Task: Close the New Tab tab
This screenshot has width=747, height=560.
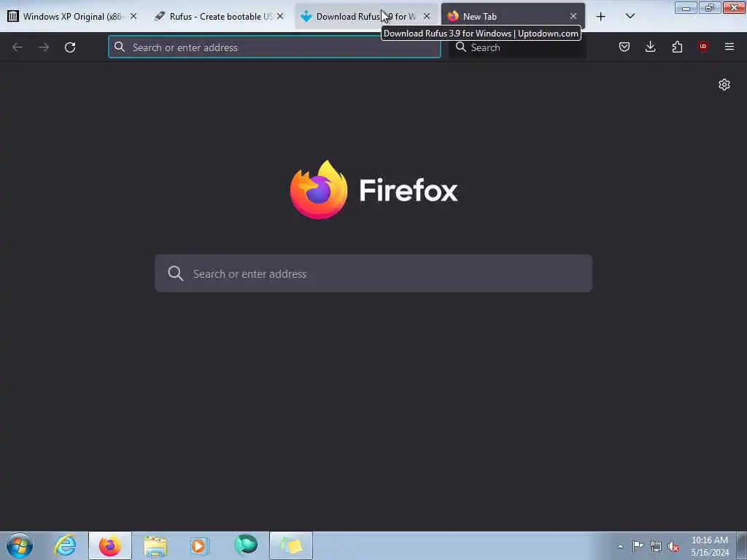Action: pos(573,16)
